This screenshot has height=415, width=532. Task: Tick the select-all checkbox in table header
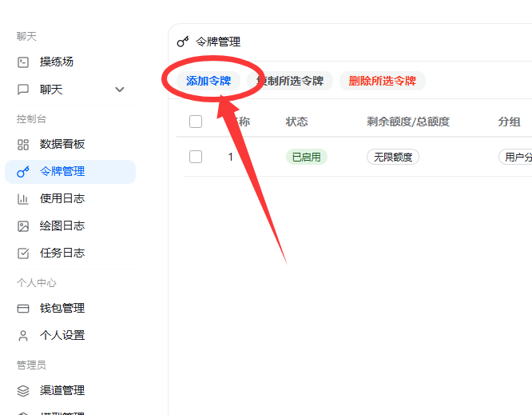(196, 122)
